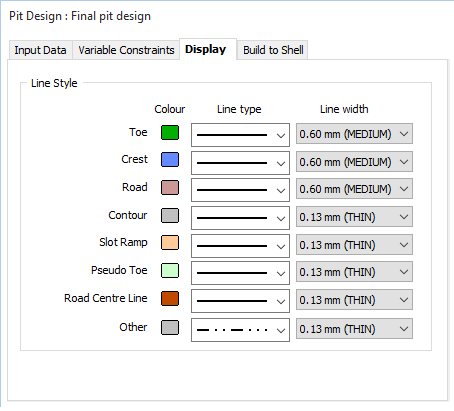Expand Road Centre Line line type dropdown
The height and width of the screenshot is (411, 454).
pos(240,301)
